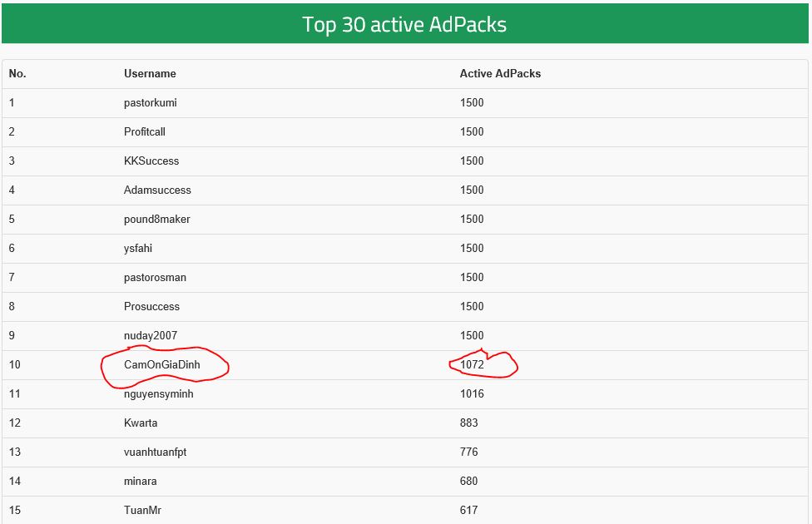The image size is (812, 524).
Task: Select the Prosuccess username
Action: click(x=151, y=307)
